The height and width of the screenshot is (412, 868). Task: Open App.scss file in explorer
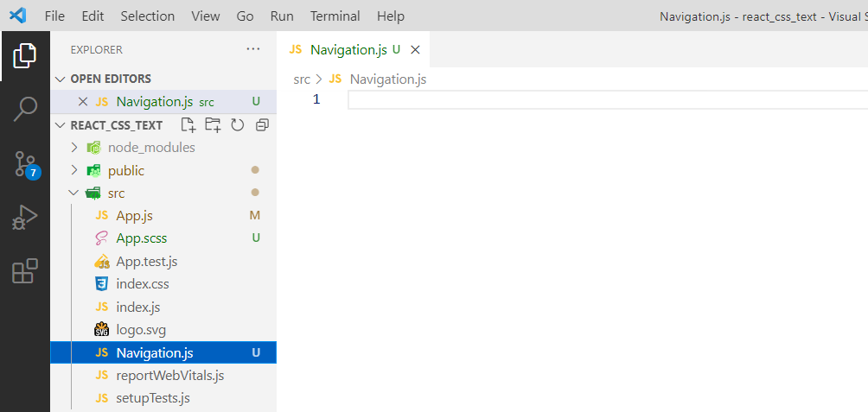(141, 238)
